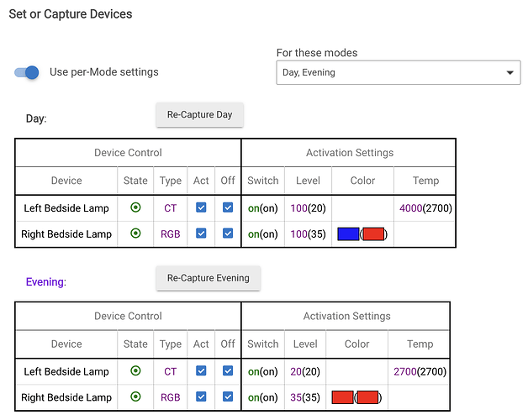Viewport: 528px width, 420px height.
Task: Edit the Evening temp value 2700
Action: 405,371
